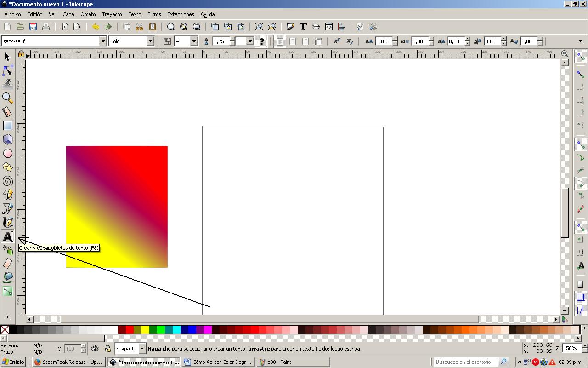Select the Ellipse circle tool
The image size is (588, 368).
[7, 153]
